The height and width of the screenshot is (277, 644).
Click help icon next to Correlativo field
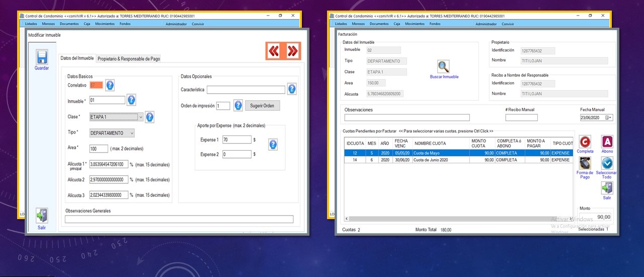(x=110, y=85)
